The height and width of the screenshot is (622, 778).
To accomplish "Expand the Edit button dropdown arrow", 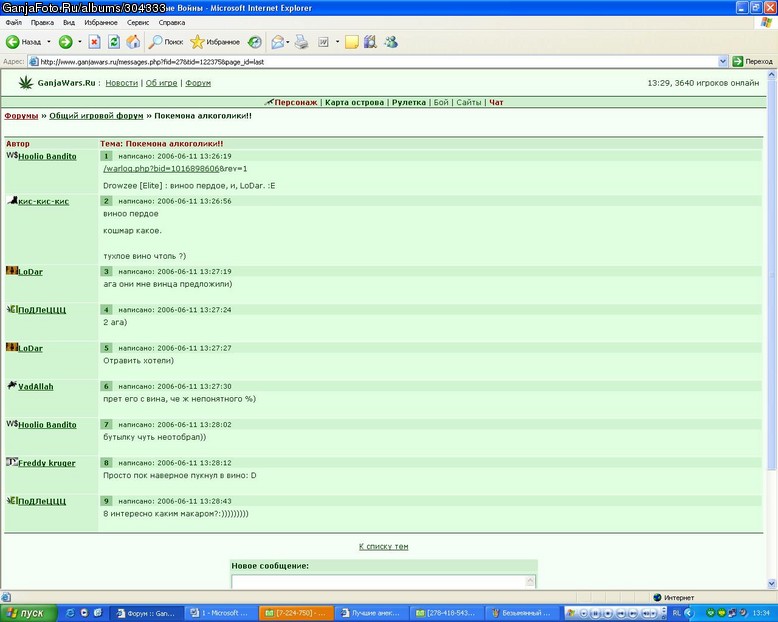I will [x=337, y=42].
